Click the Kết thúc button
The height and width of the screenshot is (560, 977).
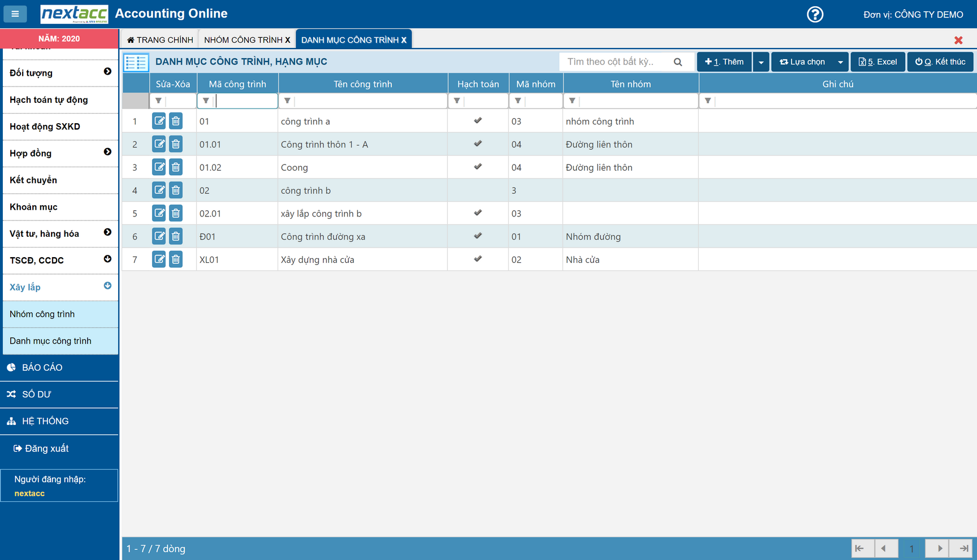tap(940, 62)
